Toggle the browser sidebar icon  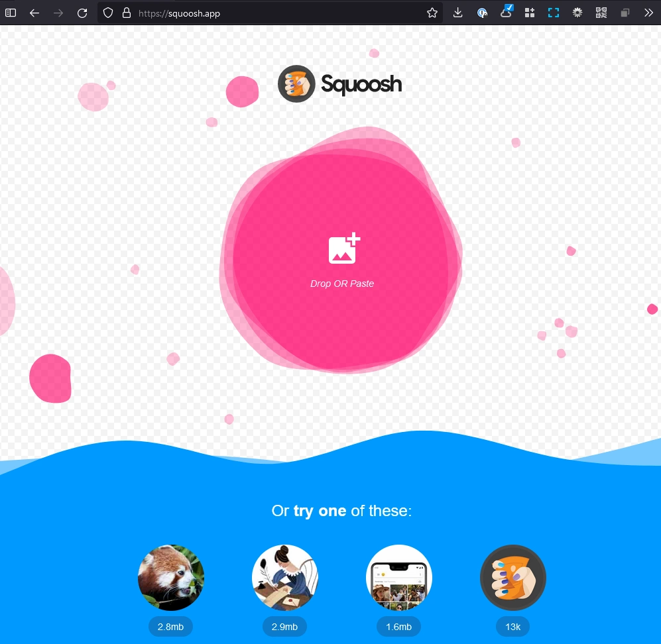click(x=11, y=13)
